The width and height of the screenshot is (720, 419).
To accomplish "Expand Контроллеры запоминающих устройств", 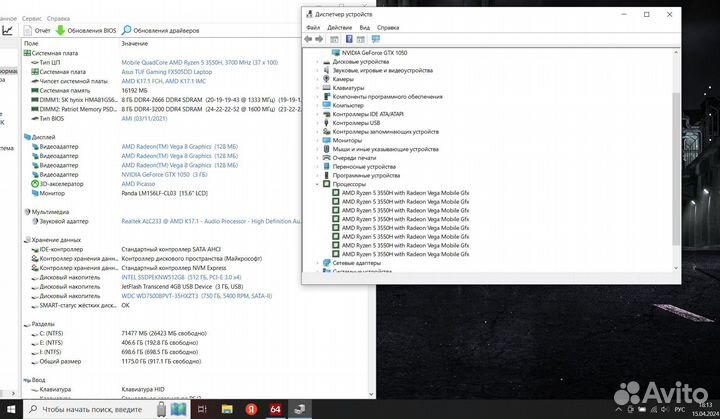I will (317, 131).
